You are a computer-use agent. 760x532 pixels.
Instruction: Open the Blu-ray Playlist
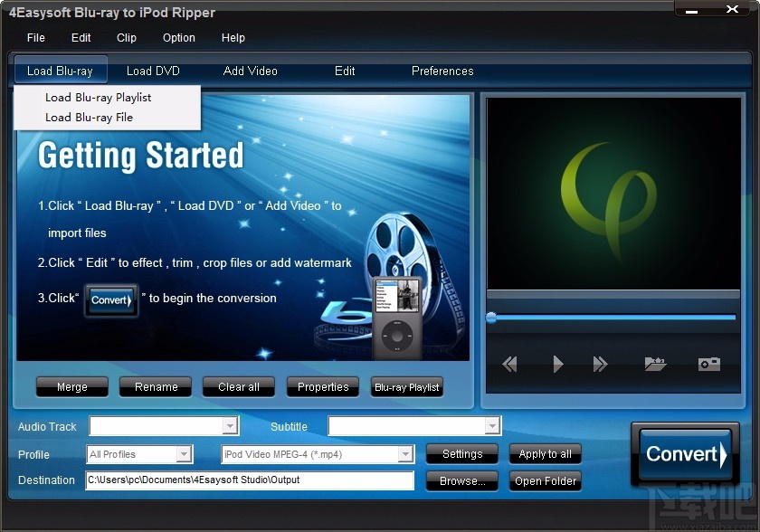coord(406,387)
